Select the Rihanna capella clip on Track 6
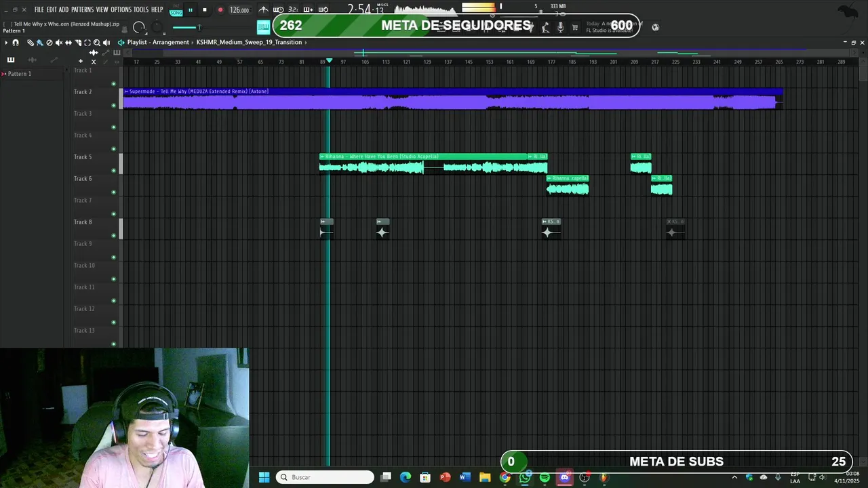Screen dimensions: 868x488 tap(568, 186)
